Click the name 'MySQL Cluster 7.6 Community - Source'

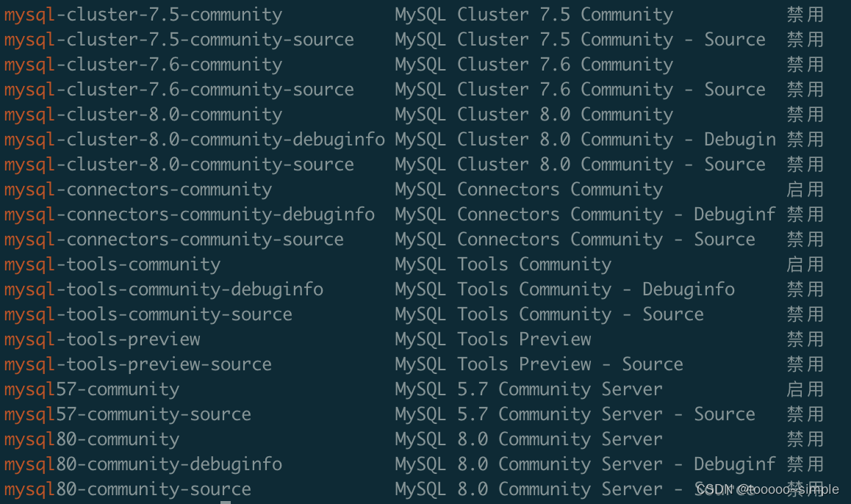(x=580, y=90)
